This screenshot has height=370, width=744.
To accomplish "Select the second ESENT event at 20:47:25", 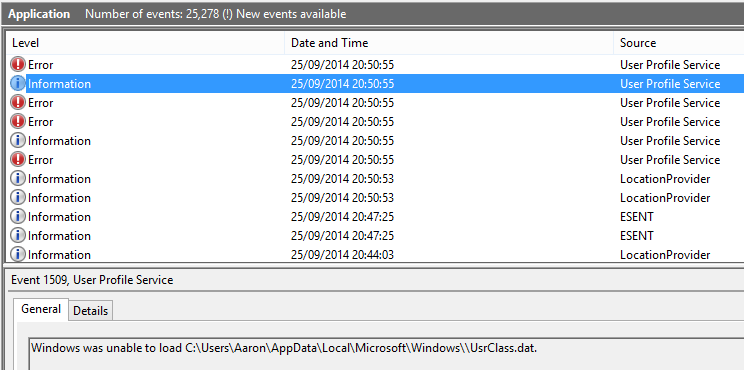I will (x=375, y=235).
